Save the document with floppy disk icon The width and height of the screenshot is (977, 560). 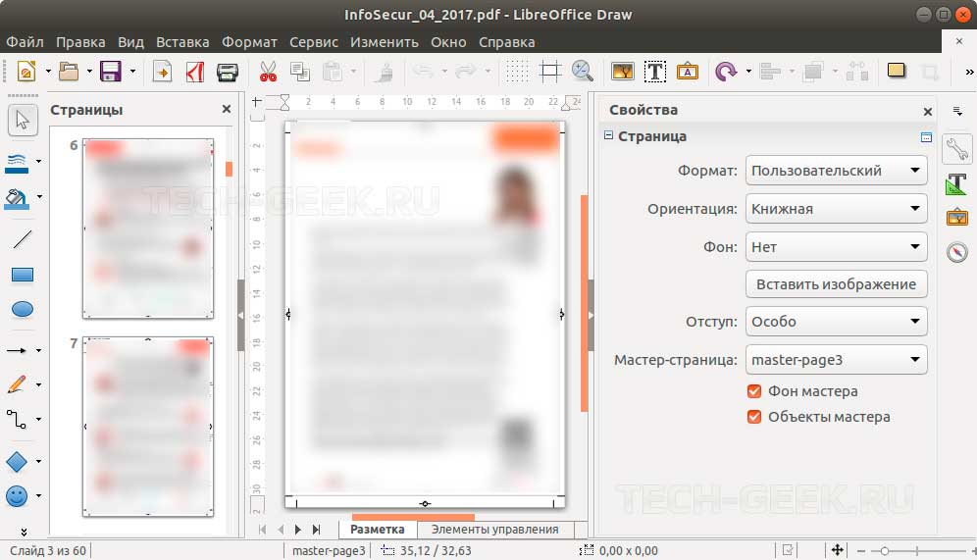click(111, 72)
